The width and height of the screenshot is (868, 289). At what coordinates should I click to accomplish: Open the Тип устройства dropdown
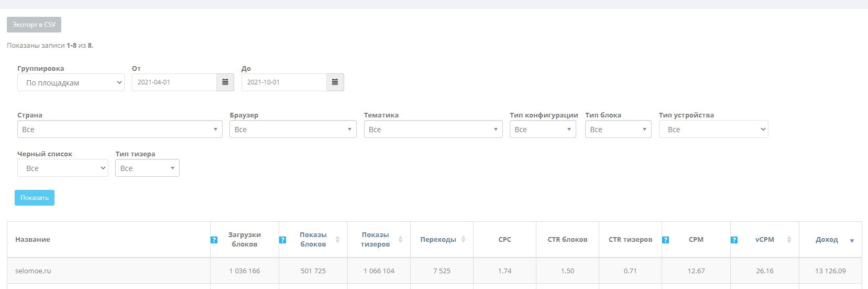713,130
